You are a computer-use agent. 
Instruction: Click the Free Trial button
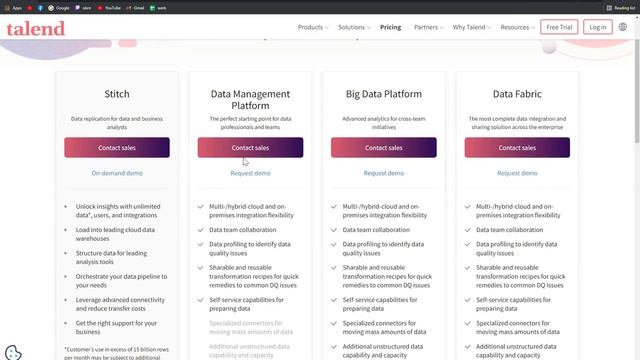point(559,27)
